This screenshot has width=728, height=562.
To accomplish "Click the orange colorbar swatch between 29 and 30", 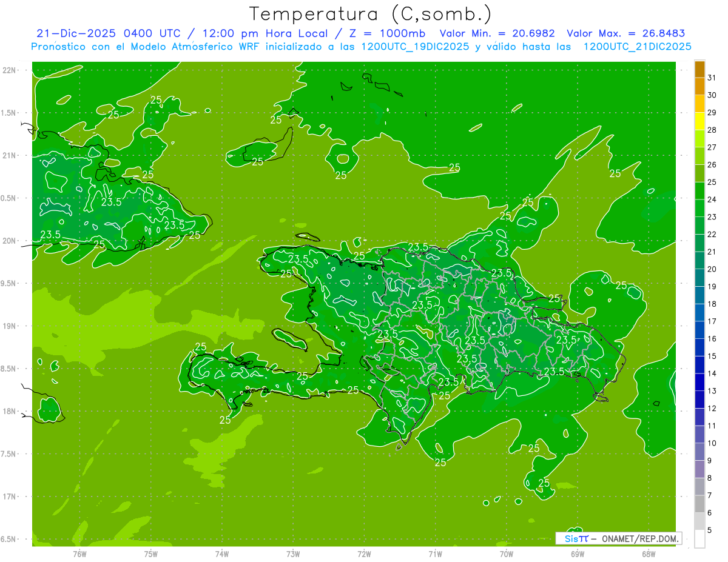I will tap(699, 104).
